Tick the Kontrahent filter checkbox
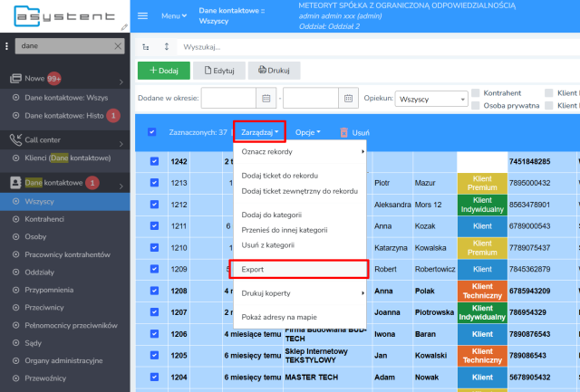580x392 pixels. 475,92
